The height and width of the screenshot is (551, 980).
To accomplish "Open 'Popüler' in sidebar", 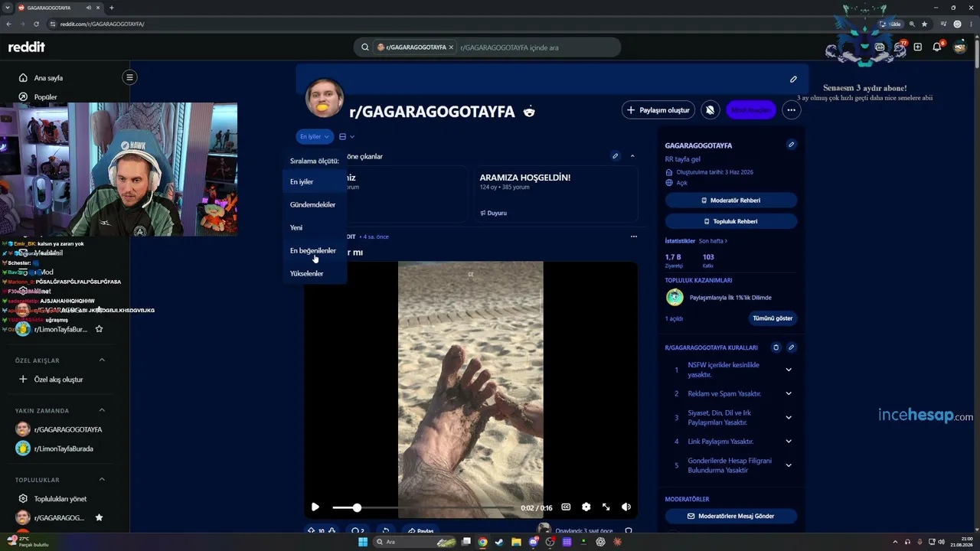I will 45,97.
